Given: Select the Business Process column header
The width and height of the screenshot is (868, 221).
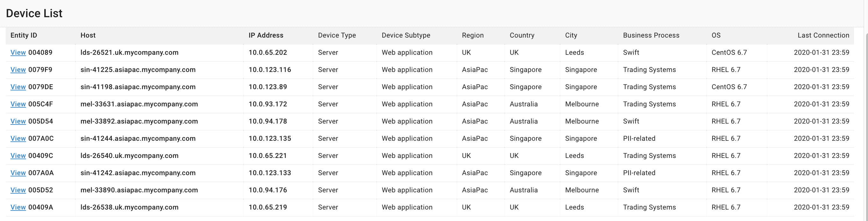Looking at the screenshot, I should (651, 35).
